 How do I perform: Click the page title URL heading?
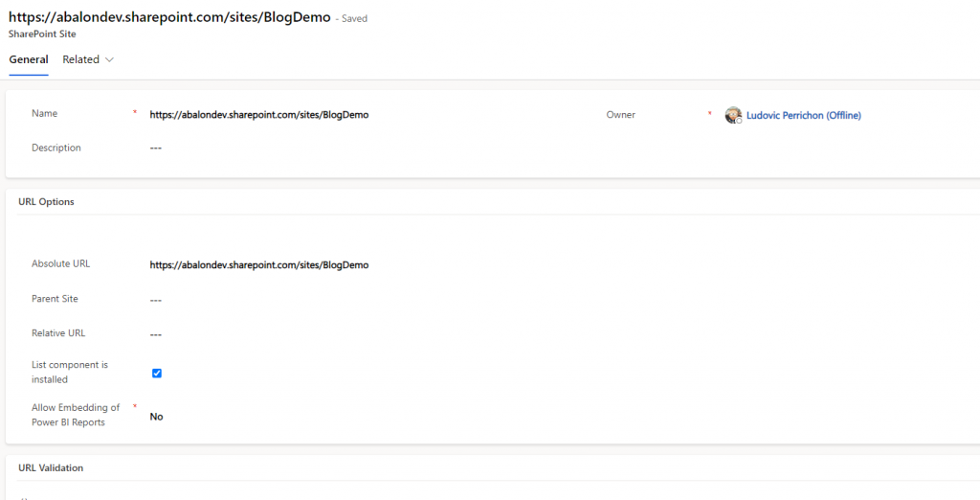[169, 17]
